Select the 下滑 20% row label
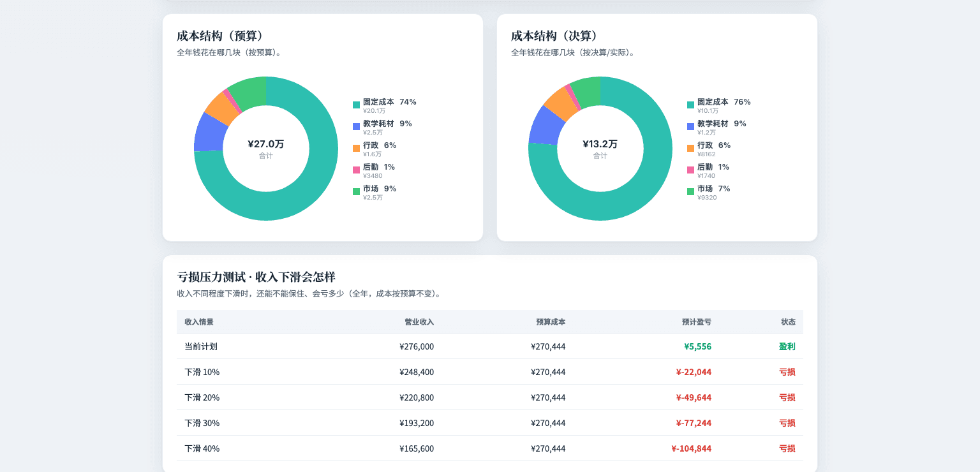Image resolution: width=980 pixels, height=472 pixels. 202,397
